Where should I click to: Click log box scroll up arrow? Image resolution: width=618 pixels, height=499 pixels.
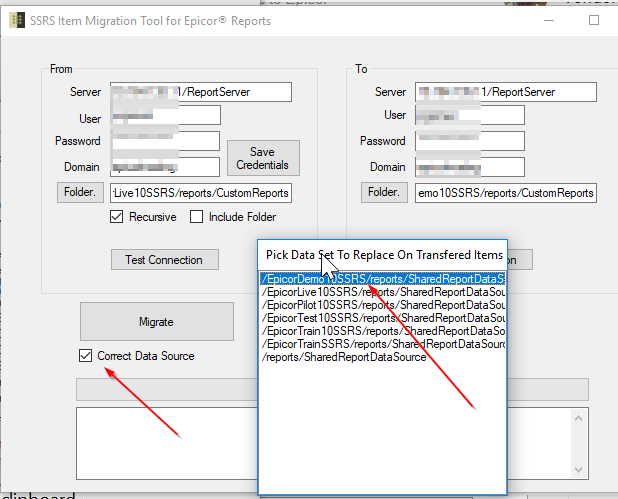(579, 418)
